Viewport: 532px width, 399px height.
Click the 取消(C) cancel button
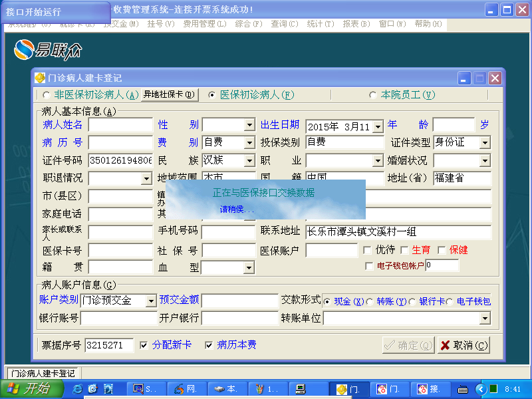tap(464, 345)
